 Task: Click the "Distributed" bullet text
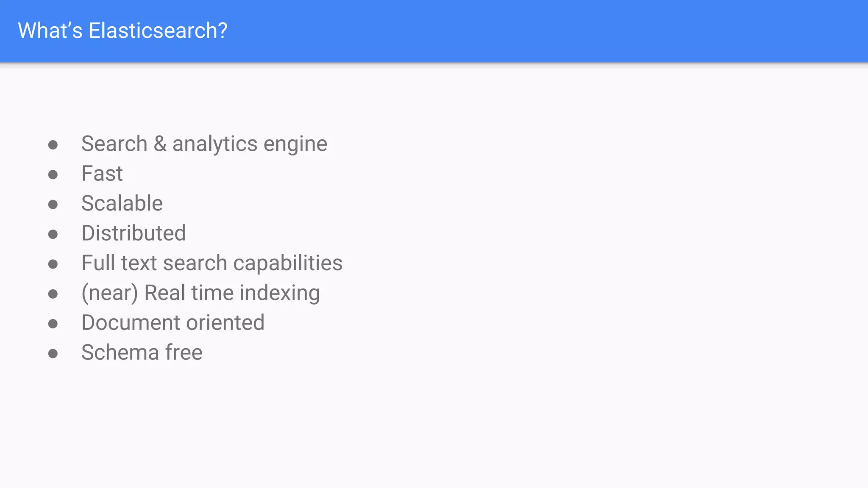(x=134, y=233)
